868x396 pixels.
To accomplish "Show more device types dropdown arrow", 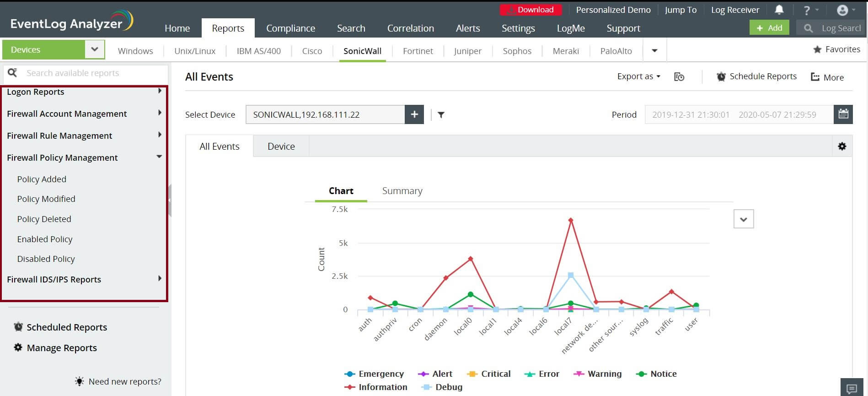I will point(654,50).
